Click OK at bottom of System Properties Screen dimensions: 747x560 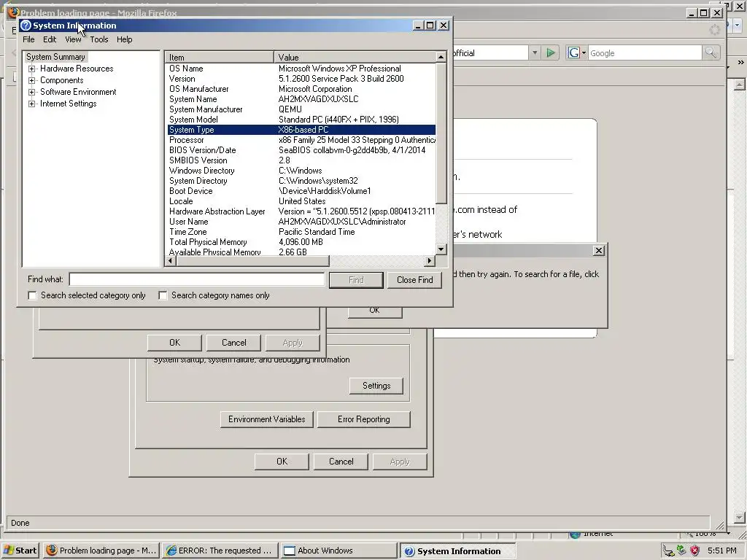coord(282,462)
